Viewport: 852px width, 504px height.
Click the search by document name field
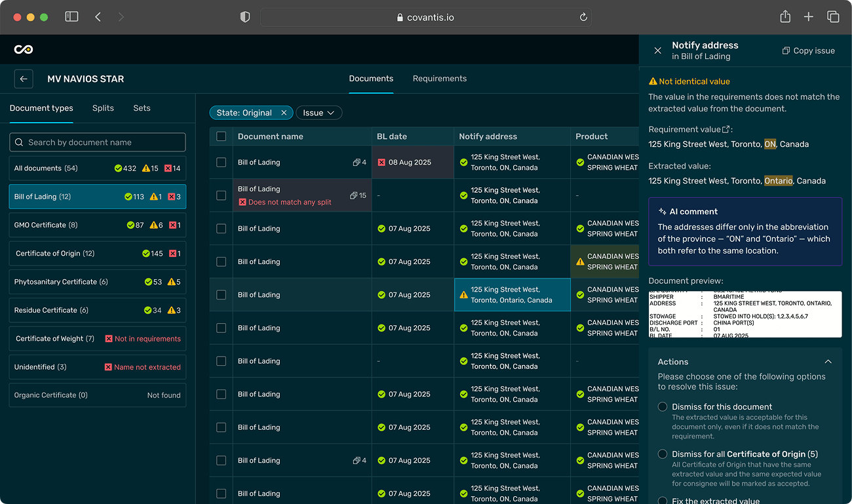(x=97, y=142)
